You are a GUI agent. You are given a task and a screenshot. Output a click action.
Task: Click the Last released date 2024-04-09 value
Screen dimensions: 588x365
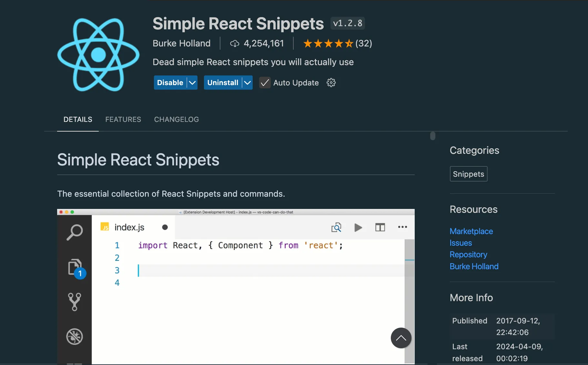click(520, 352)
